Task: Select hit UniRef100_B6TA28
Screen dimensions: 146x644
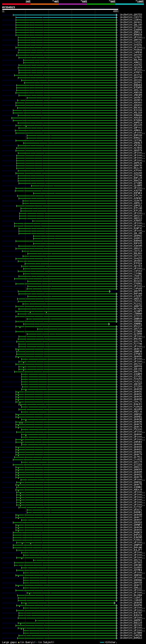Action: 131,309
